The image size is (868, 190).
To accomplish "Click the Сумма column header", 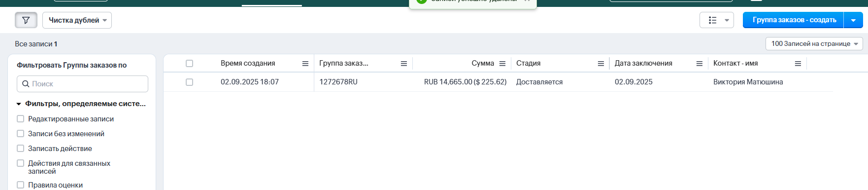I will [483, 63].
